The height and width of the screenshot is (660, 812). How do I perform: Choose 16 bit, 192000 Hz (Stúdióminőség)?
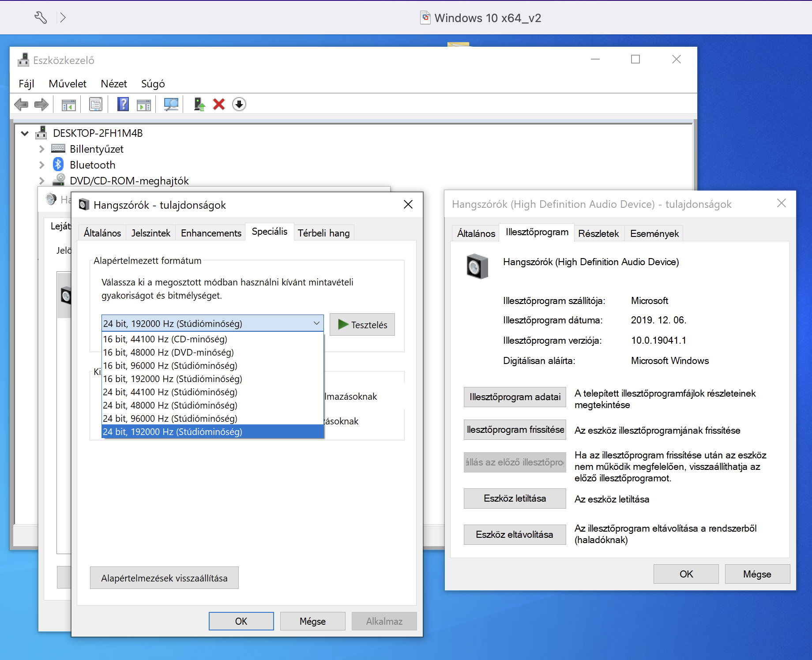213,379
